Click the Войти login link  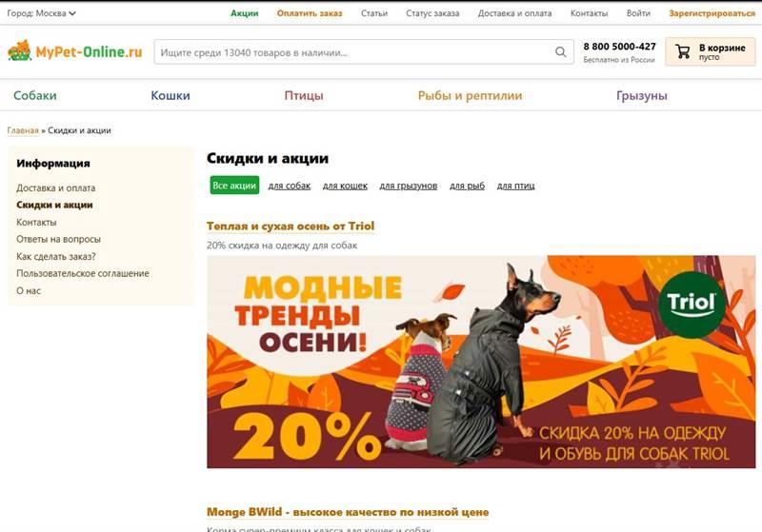click(x=638, y=13)
